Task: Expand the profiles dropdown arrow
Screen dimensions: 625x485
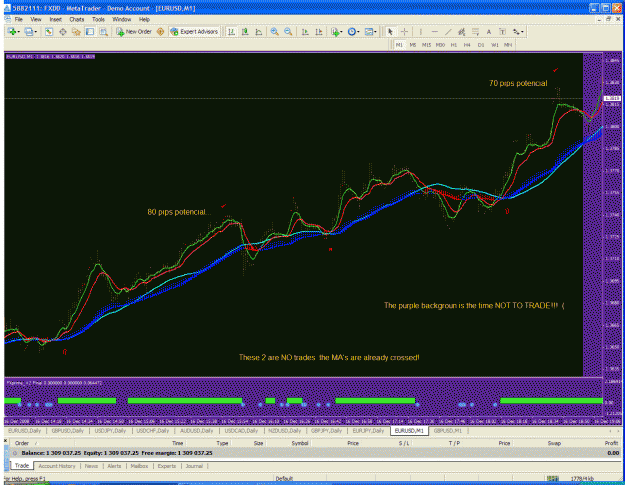Action: pos(35,32)
